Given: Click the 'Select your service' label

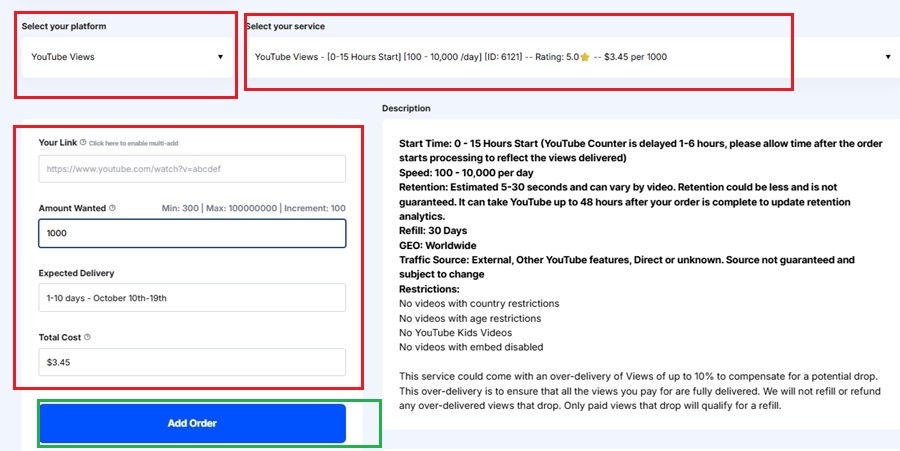Looking at the screenshot, I should coord(285,26).
